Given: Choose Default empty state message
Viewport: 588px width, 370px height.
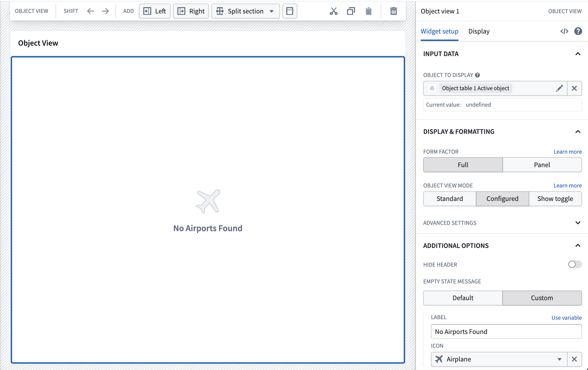Looking at the screenshot, I should [x=463, y=298].
